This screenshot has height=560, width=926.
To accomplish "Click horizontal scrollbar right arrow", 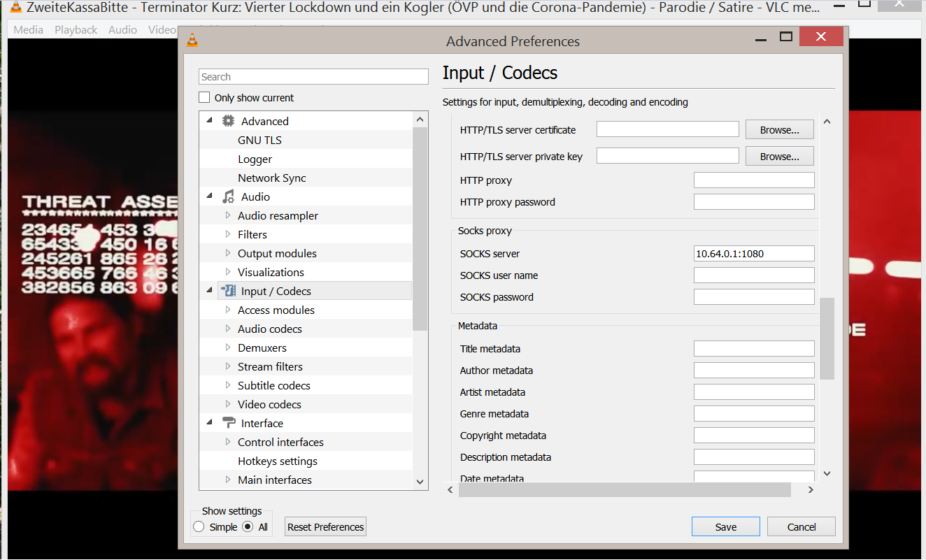I will (x=811, y=490).
